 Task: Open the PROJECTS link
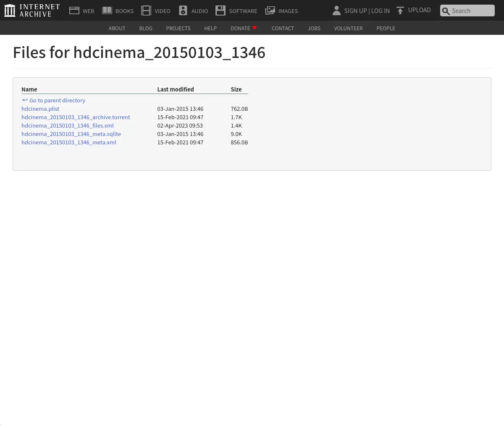click(178, 28)
